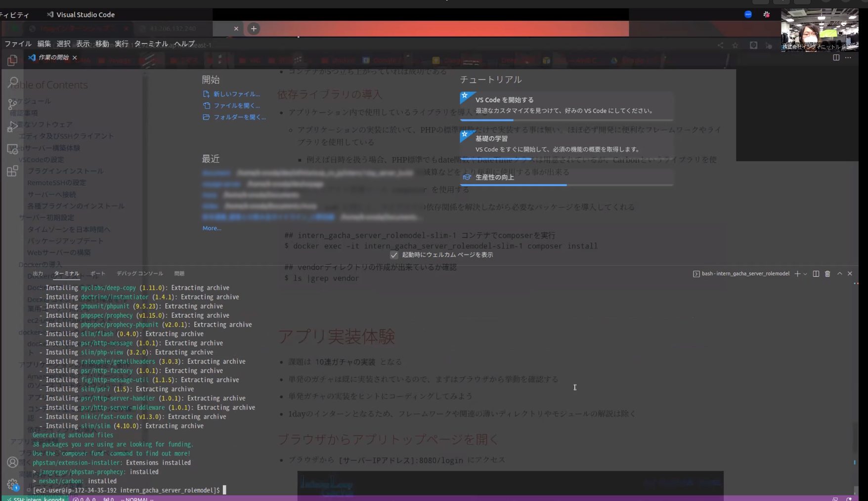Create a new terminal with the plus icon

tap(797, 274)
